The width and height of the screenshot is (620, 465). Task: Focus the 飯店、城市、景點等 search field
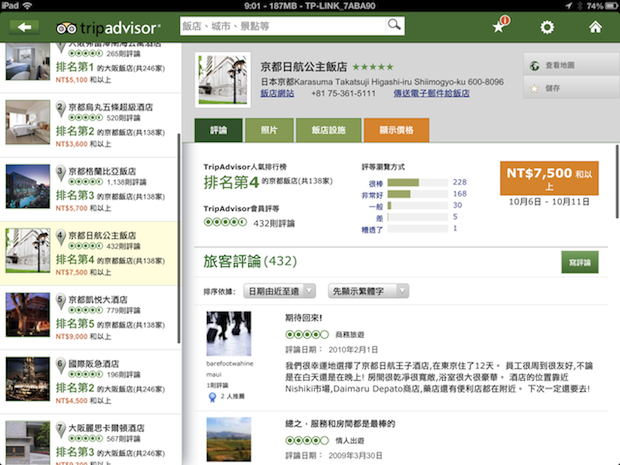click(283, 26)
